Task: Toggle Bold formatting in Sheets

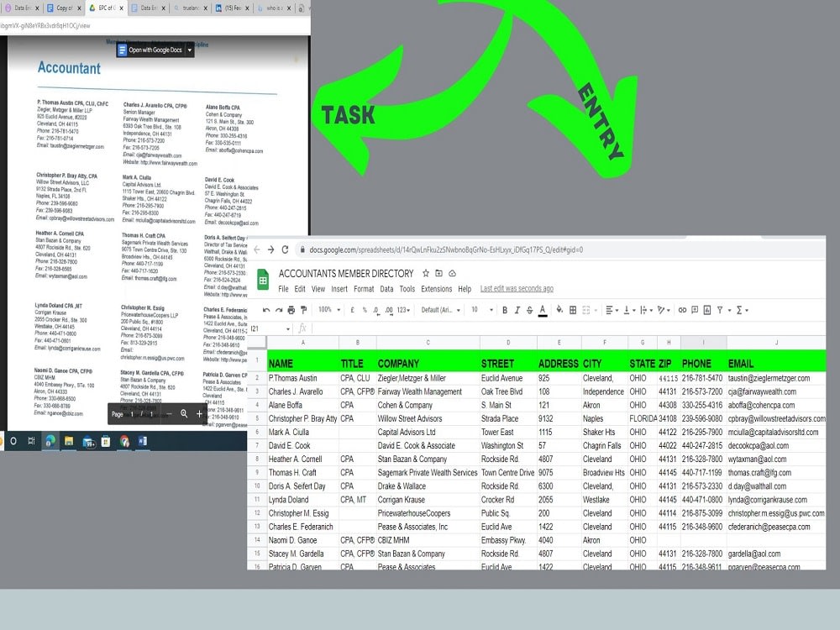Action: tap(505, 310)
